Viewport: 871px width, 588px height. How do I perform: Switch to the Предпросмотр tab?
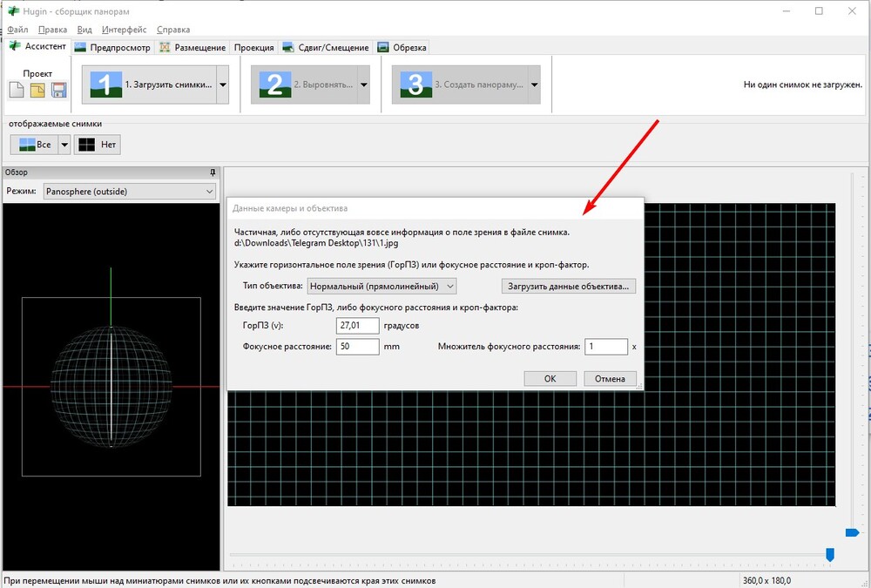click(114, 47)
